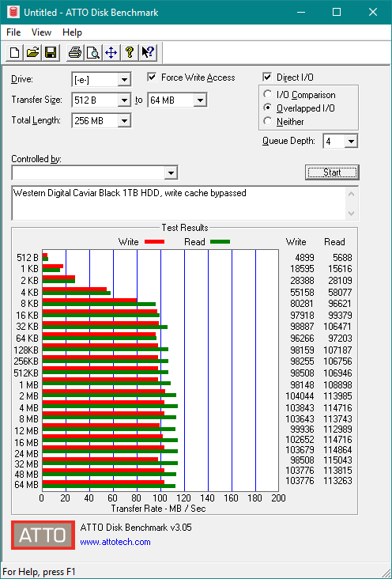Open the Help menu
The image size is (392, 579).
click(72, 32)
